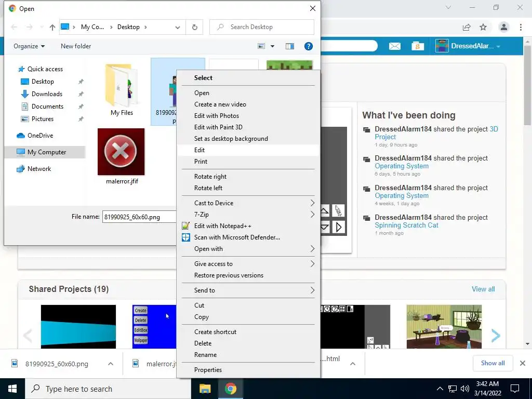
Task: Click the Up one level arrow
Action: click(52, 27)
